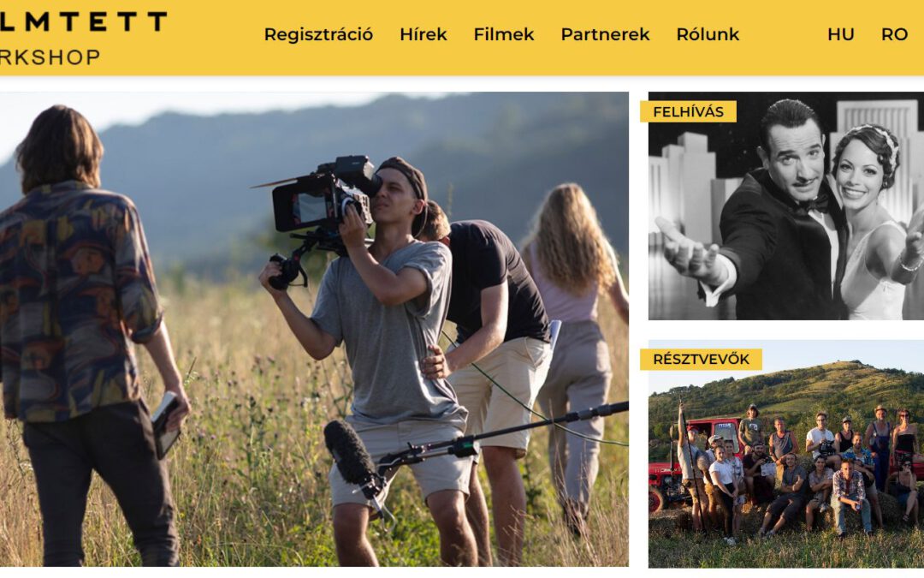Open the participants group photo thumbnail
The height and width of the screenshot is (578, 924).
coord(786,454)
